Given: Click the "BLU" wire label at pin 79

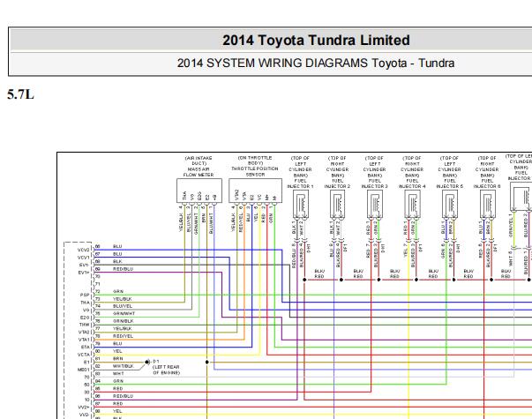Looking at the screenshot, I should (x=117, y=344).
